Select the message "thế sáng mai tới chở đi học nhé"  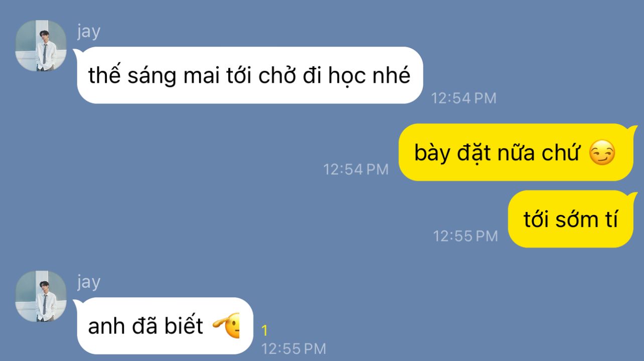pyautogui.click(x=249, y=75)
